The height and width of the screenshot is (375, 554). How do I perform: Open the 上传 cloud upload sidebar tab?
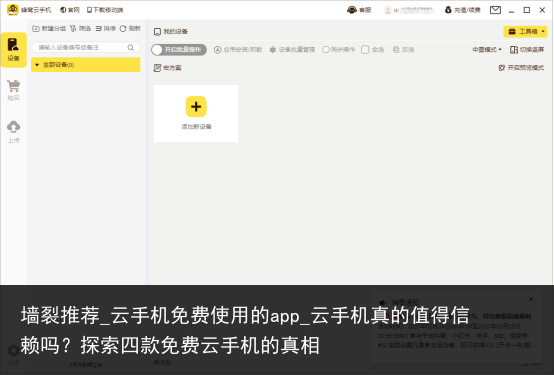coord(13,132)
